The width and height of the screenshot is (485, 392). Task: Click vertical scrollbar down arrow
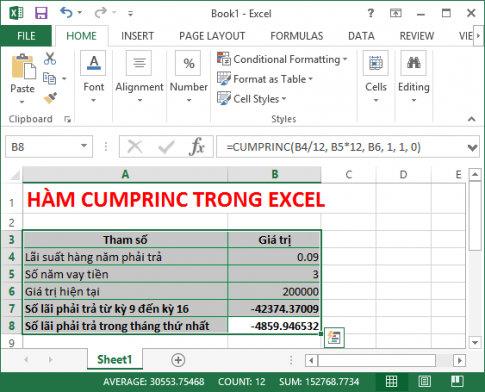pos(475,342)
